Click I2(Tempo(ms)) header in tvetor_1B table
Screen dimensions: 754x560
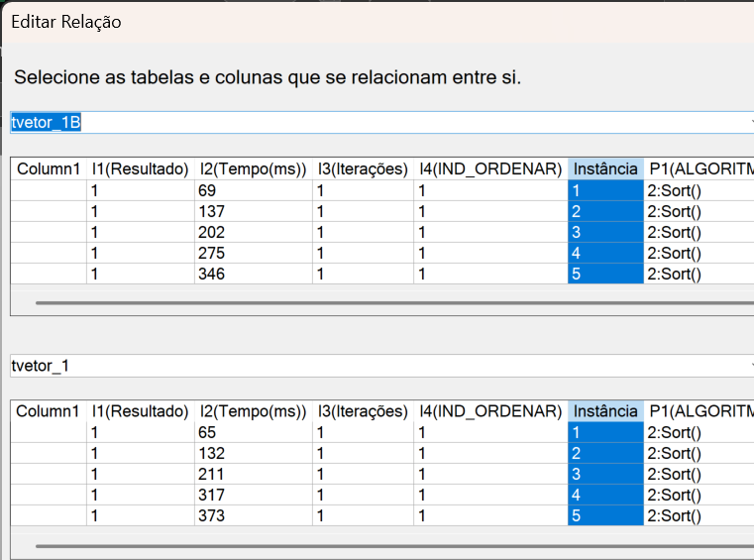253,169
